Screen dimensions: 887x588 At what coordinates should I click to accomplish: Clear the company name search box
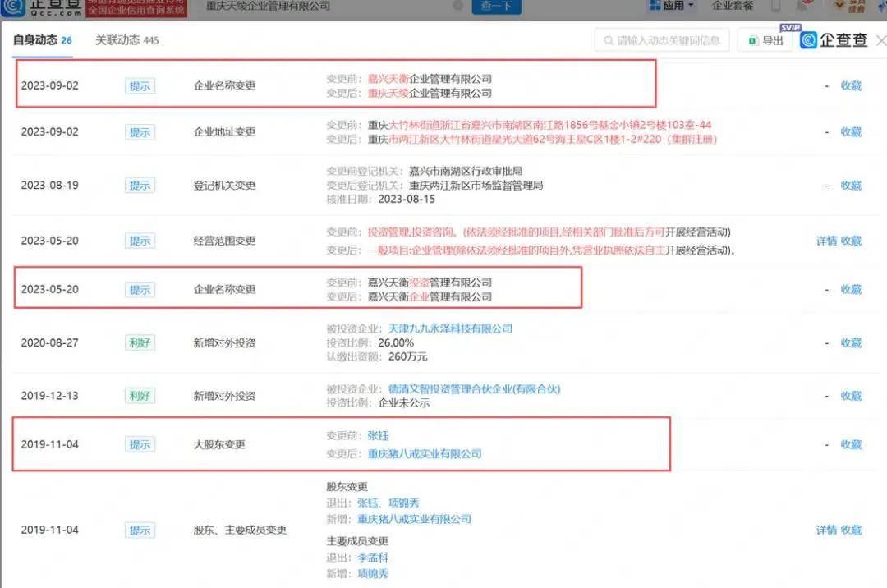click(x=458, y=6)
